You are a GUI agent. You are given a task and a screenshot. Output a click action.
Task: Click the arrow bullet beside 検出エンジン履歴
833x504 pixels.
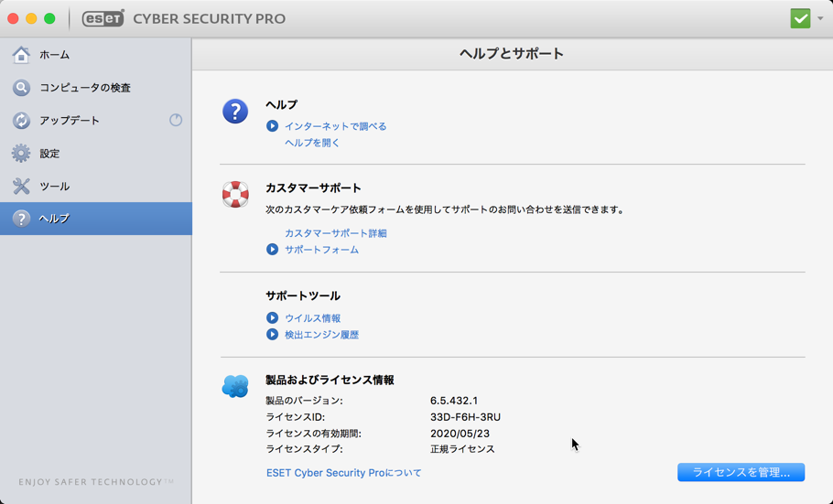pyautogui.click(x=272, y=334)
